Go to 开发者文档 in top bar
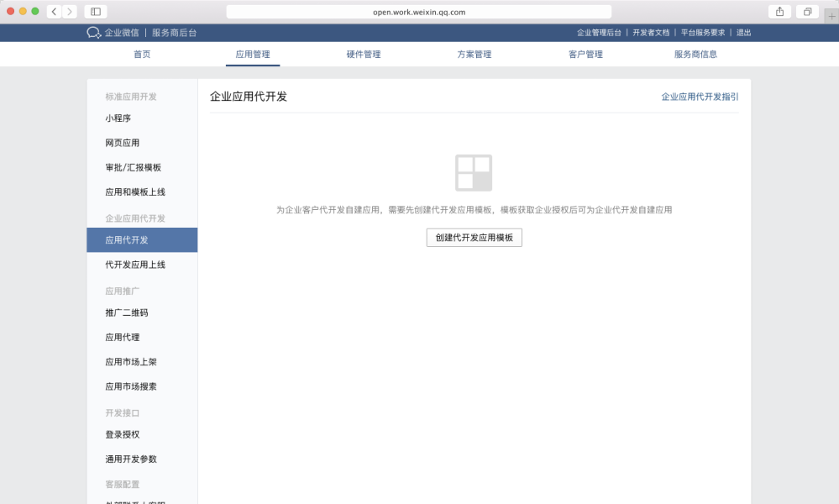The width and height of the screenshot is (839, 504). [651, 33]
